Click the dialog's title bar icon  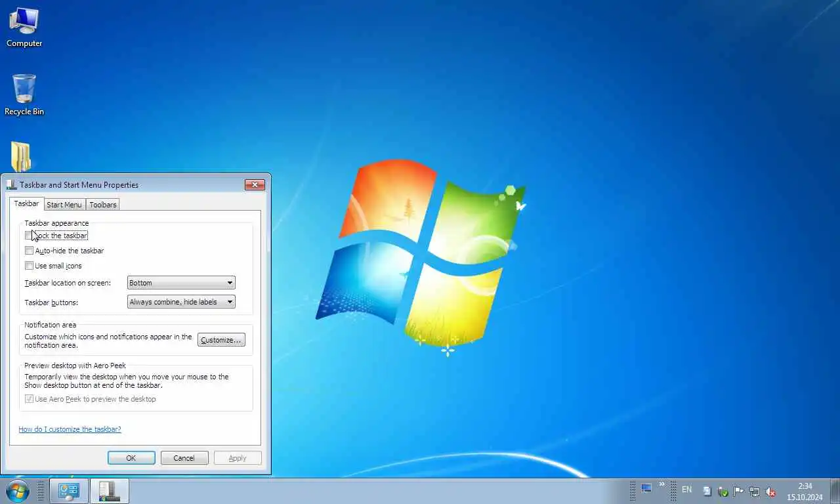pyautogui.click(x=12, y=185)
